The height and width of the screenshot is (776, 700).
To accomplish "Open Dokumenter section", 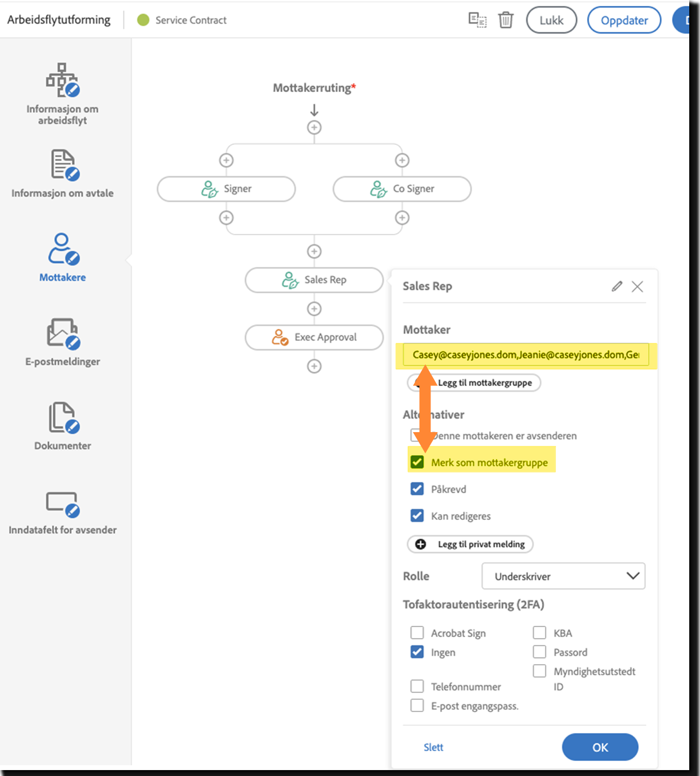I will [62, 426].
